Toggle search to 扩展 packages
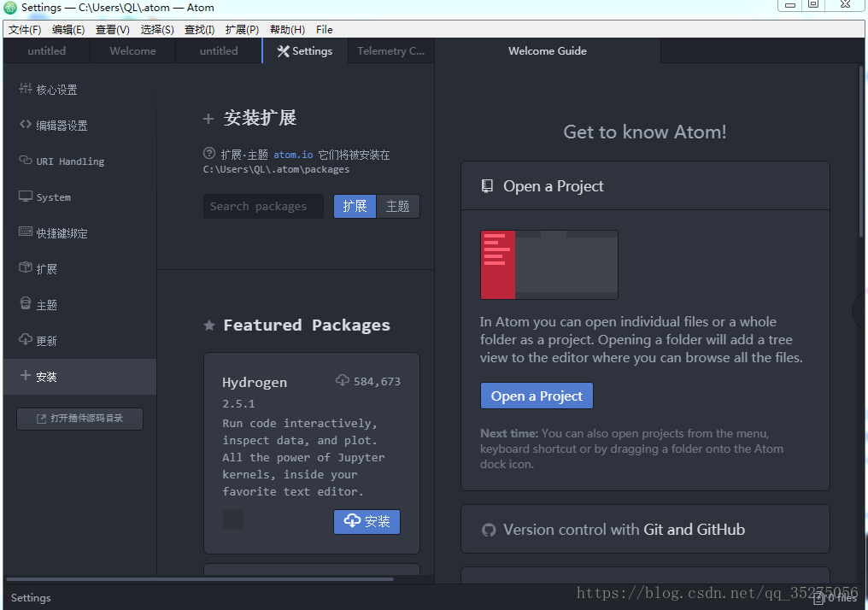The image size is (868, 610). point(355,207)
